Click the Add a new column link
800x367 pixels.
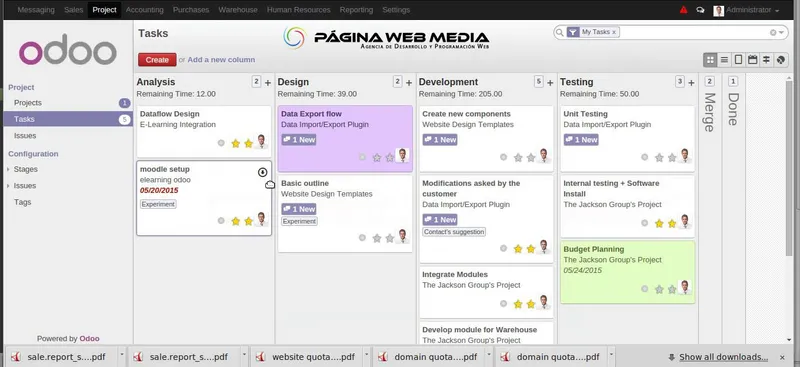[x=221, y=60]
